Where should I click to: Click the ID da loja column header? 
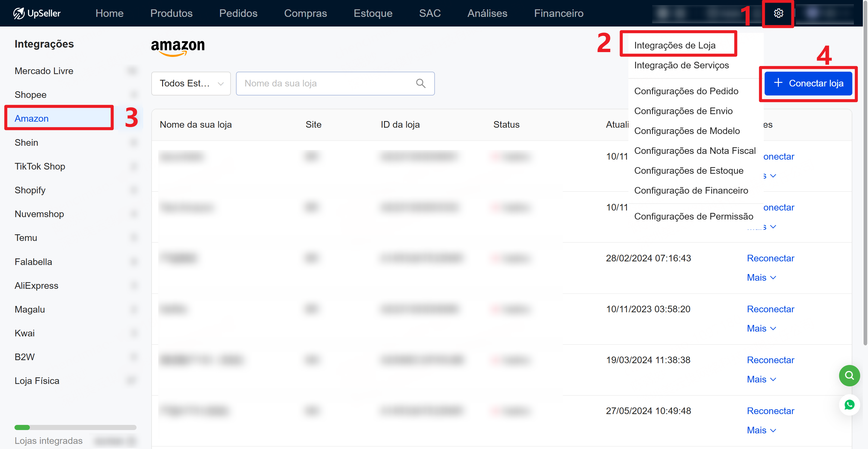[x=400, y=125]
